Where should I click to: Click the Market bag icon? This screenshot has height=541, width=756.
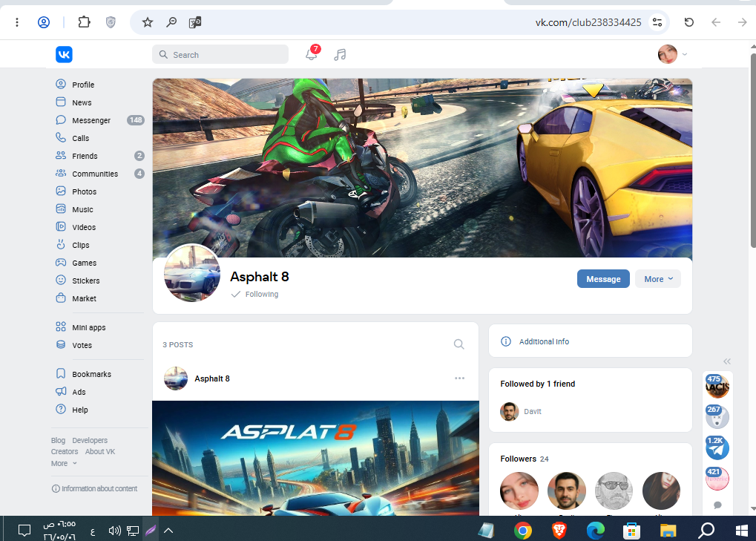[61, 298]
